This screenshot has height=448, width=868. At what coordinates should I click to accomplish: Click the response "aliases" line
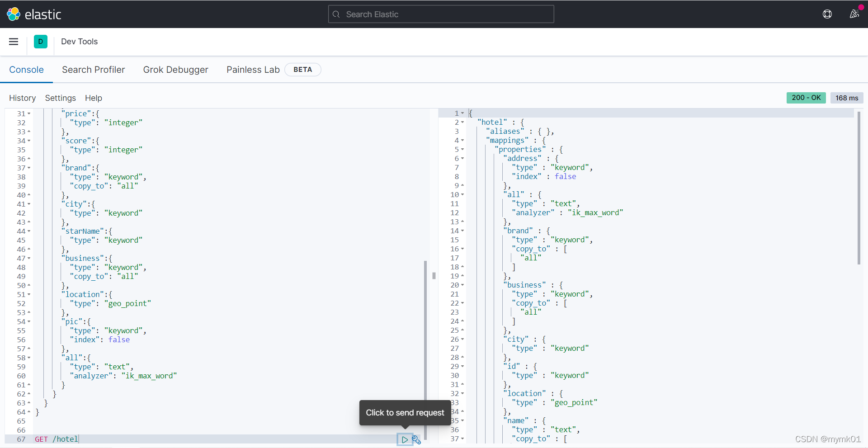[x=520, y=132]
